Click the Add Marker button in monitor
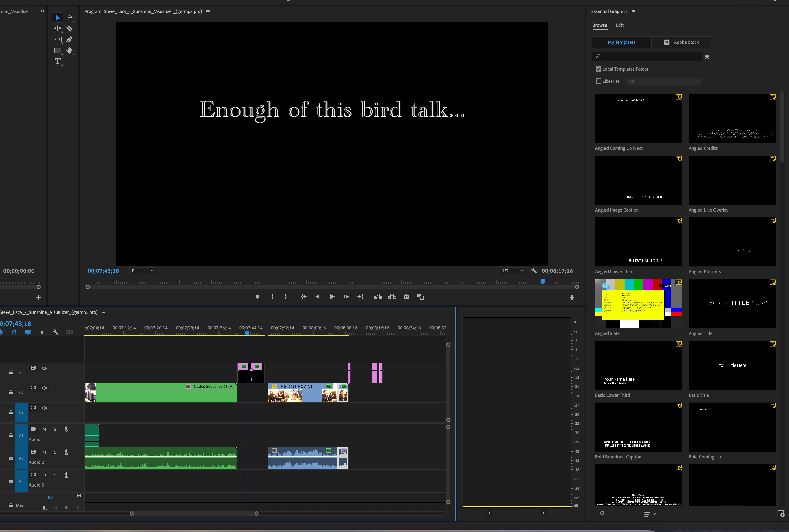789x532 pixels. tap(257, 297)
